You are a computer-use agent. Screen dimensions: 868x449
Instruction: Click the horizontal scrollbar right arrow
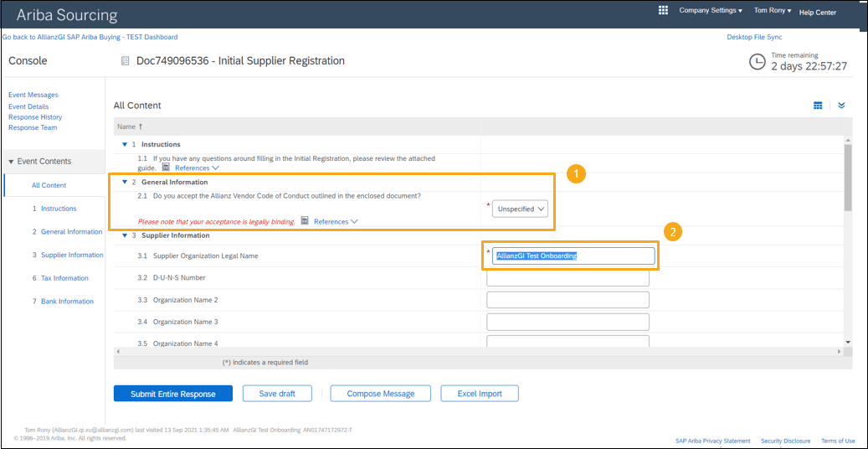[840, 352]
